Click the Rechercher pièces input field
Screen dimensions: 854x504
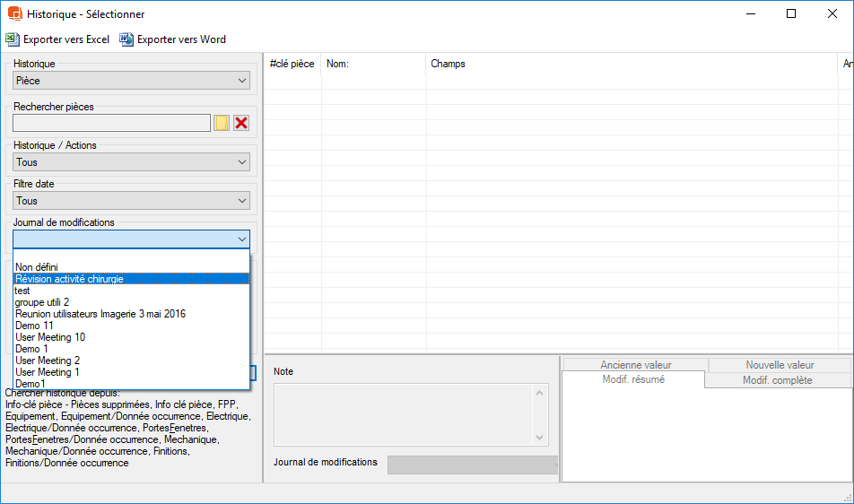click(111, 123)
